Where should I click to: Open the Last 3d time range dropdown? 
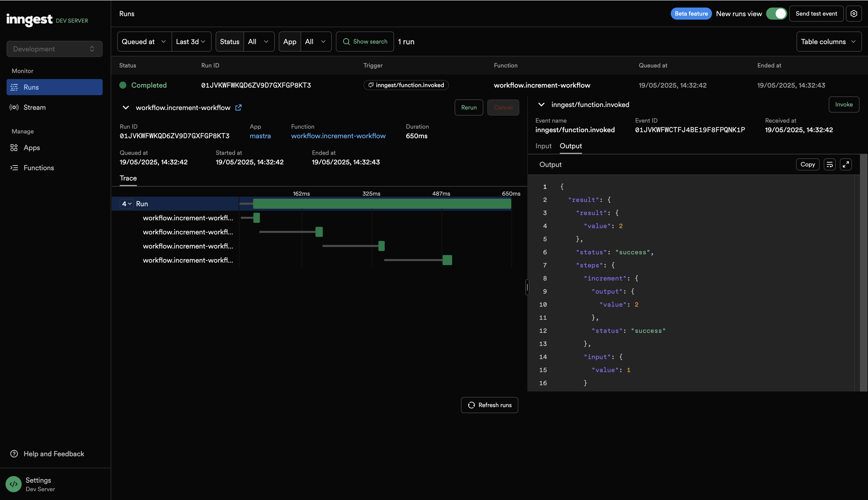tap(191, 42)
